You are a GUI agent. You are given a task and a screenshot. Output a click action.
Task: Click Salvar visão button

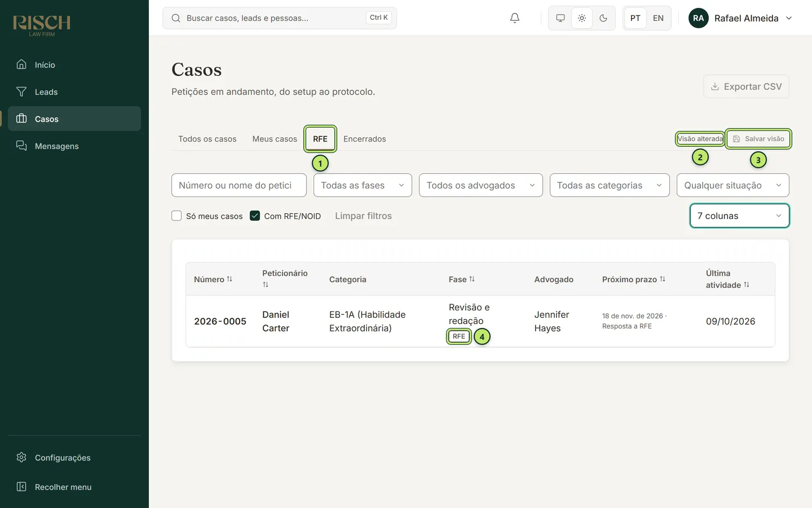point(758,139)
